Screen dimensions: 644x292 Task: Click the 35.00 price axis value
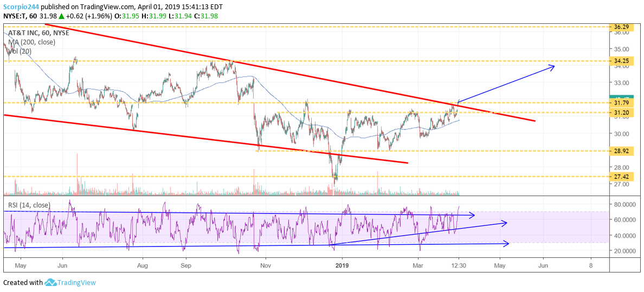point(620,49)
